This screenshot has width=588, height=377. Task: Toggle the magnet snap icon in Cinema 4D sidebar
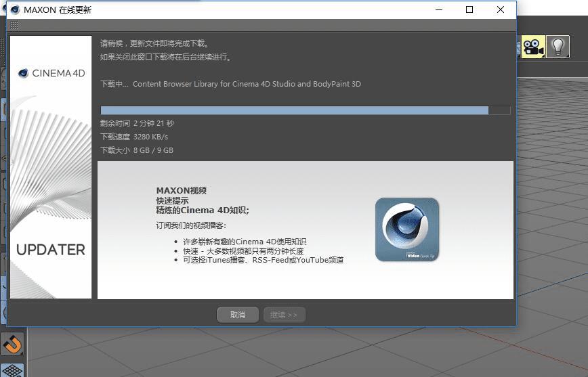click(13, 345)
